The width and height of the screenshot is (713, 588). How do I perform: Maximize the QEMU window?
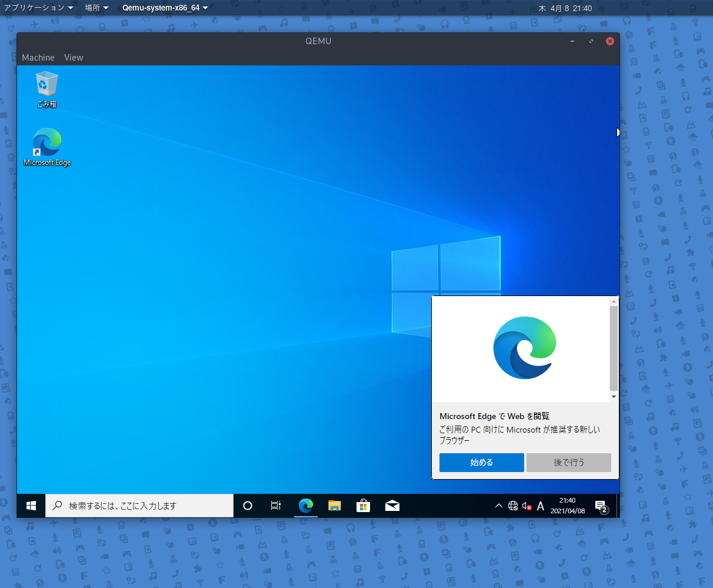point(591,41)
